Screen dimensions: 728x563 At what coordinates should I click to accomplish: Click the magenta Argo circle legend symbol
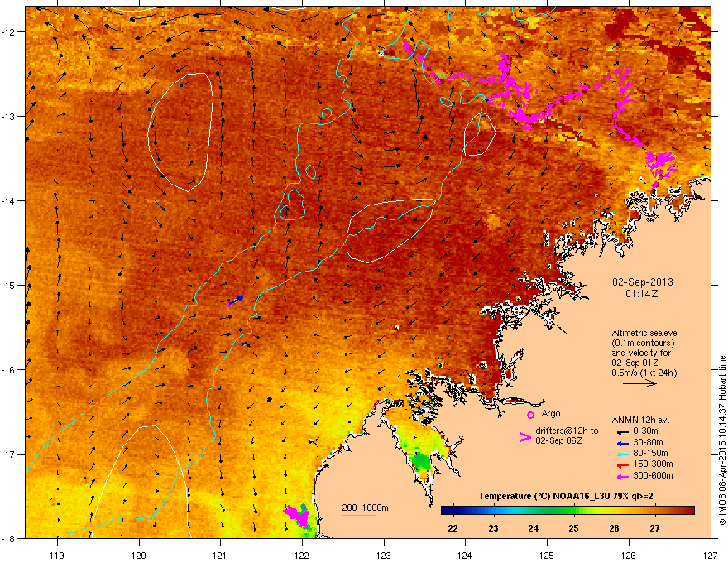pyautogui.click(x=530, y=415)
